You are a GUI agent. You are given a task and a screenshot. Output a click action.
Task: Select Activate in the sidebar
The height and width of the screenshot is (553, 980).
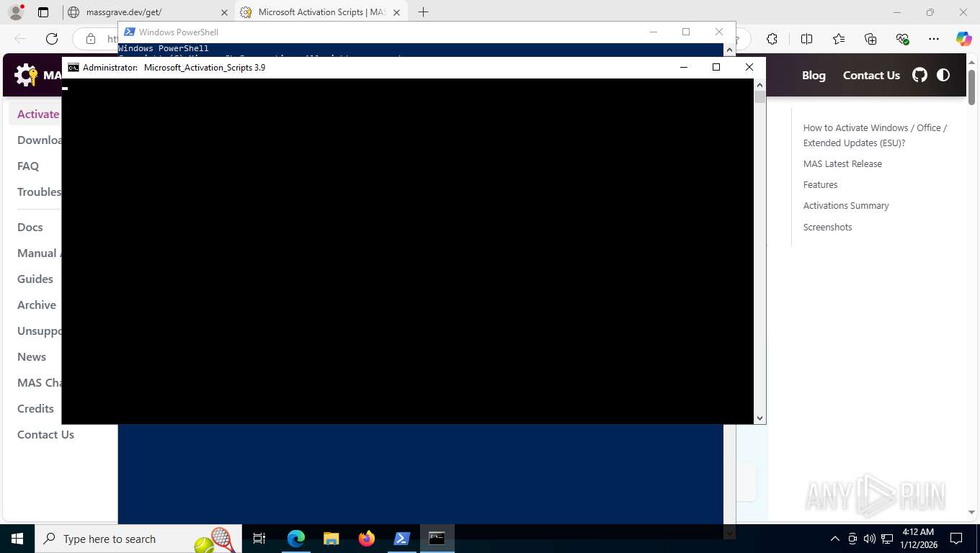[38, 114]
